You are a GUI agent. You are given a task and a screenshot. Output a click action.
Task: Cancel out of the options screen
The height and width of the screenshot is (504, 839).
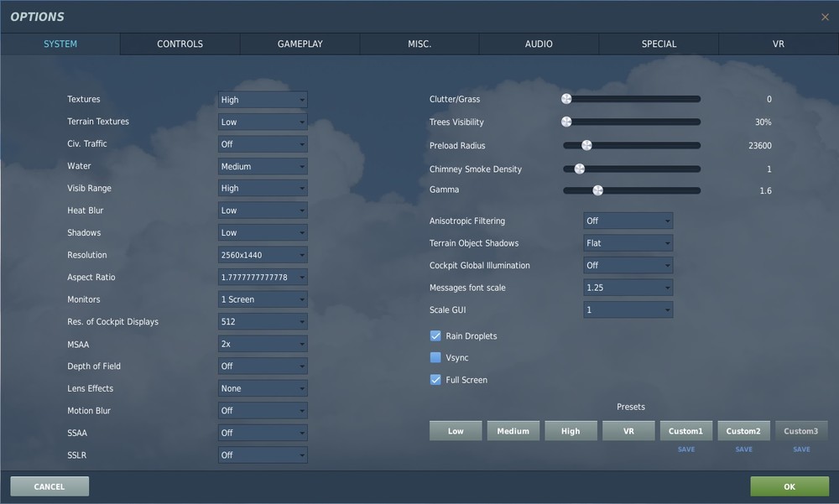click(49, 486)
